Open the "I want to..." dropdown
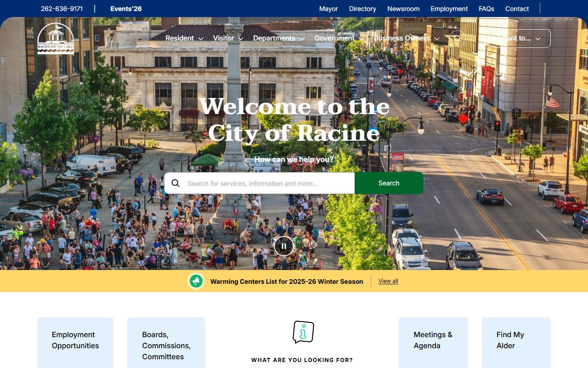The height and width of the screenshot is (368, 588). (x=518, y=38)
